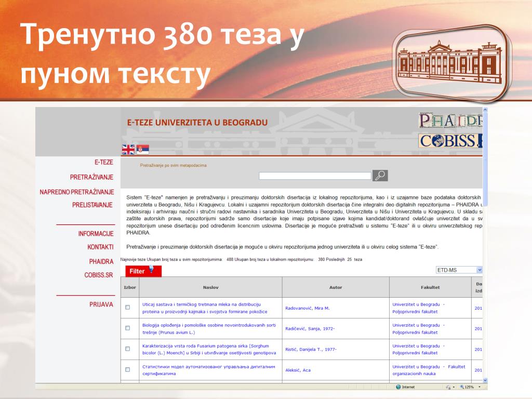Image resolution: width=532 pixels, height=399 pixels.
Task: Click the page scrollbar down arrow
Action: [485, 380]
